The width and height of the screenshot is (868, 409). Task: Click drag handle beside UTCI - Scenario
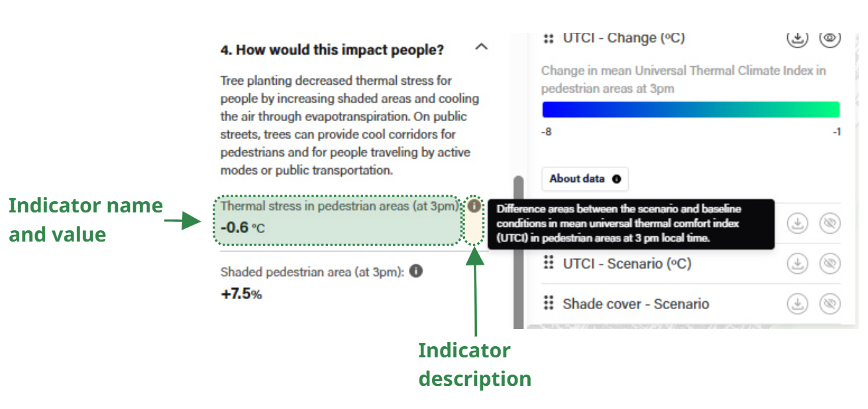[548, 263]
